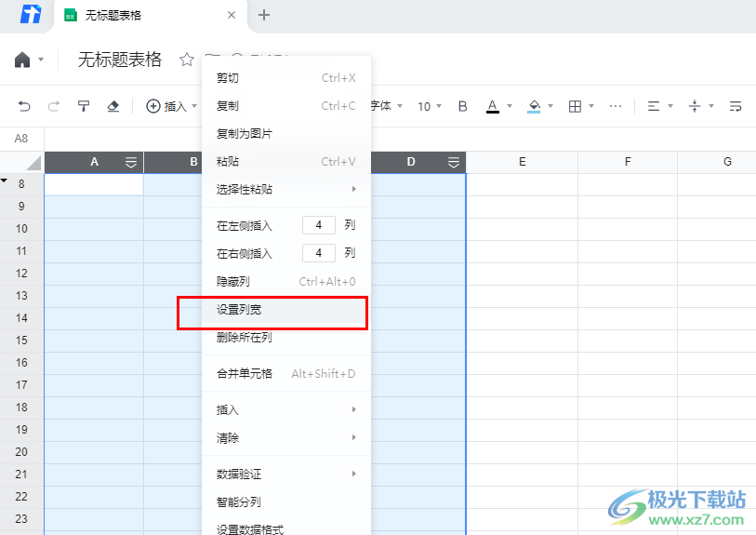This screenshot has width=756, height=535.
Task: Select column G header
Action: click(x=717, y=162)
